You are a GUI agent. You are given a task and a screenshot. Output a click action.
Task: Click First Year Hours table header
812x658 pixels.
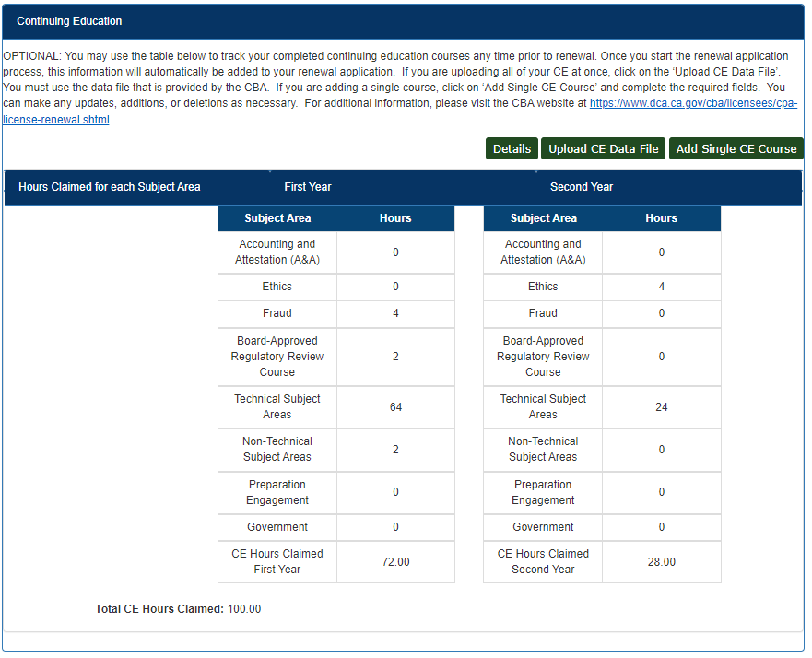click(395, 218)
